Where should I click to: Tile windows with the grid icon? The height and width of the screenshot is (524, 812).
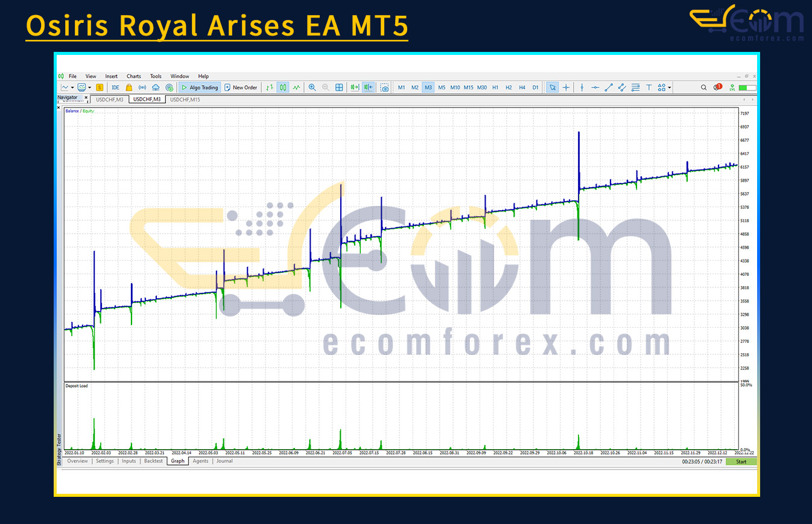[339, 88]
